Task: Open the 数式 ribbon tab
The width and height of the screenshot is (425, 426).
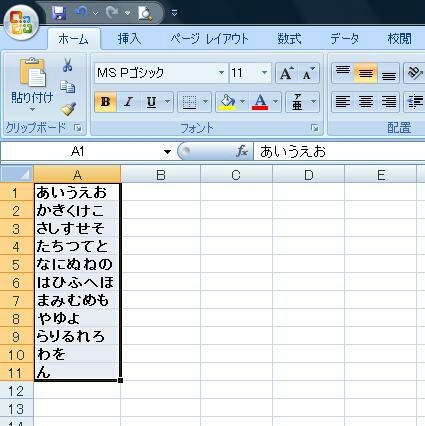Action: 289,39
